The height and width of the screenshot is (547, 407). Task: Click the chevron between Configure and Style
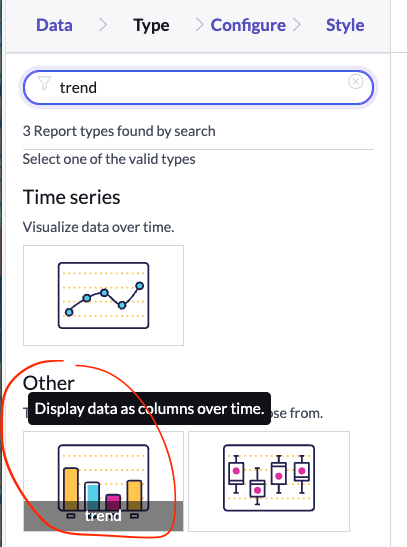pos(296,25)
